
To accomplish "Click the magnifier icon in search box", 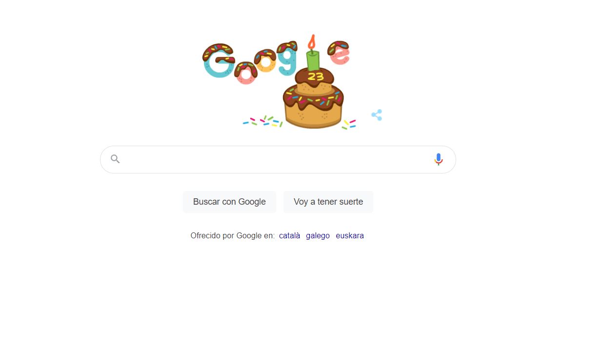I will 115,159.
